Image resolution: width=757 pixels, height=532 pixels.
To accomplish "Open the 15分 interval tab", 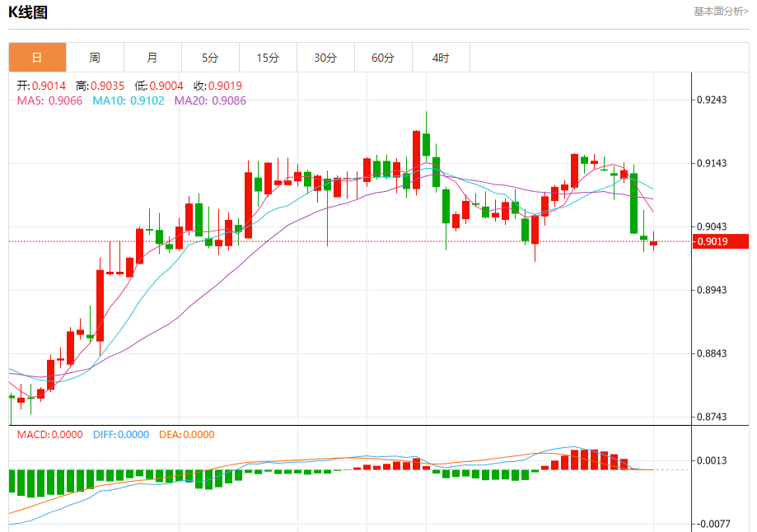I will pyautogui.click(x=268, y=58).
